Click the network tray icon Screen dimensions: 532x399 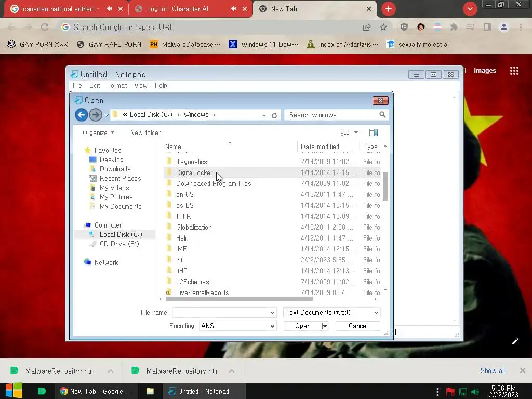[463, 392]
